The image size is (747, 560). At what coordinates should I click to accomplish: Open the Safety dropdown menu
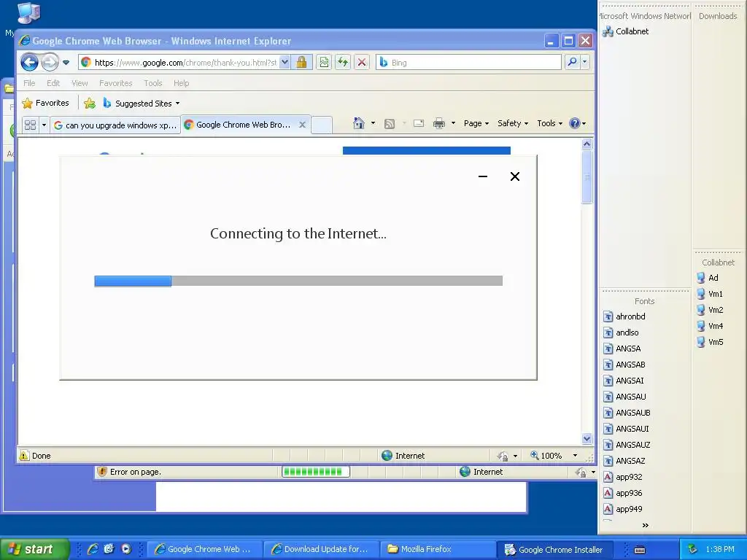pos(513,123)
